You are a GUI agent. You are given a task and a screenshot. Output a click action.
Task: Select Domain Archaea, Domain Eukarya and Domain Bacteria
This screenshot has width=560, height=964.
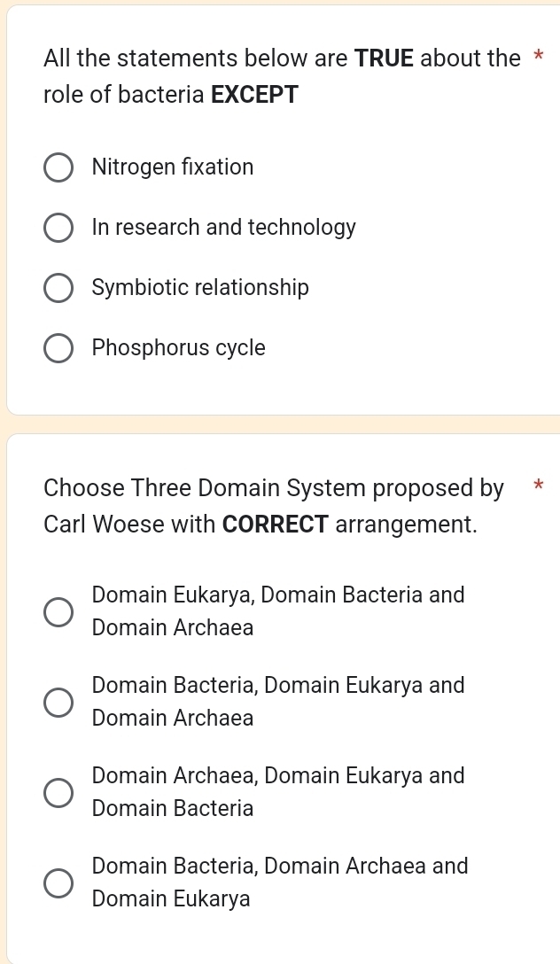point(58,792)
